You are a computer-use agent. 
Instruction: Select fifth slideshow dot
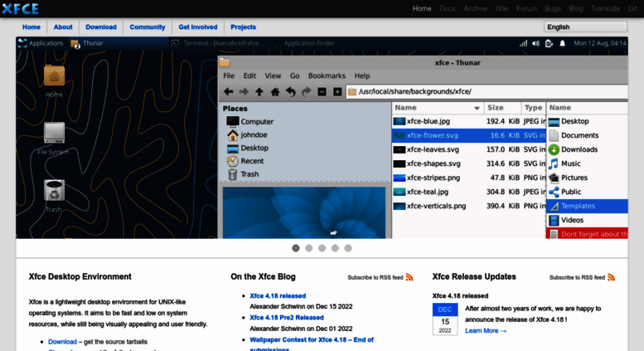pos(348,248)
